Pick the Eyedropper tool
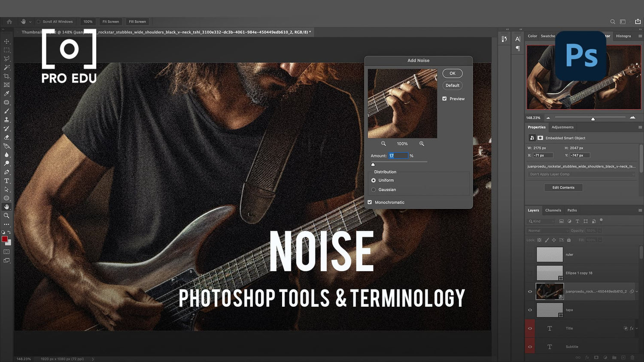Viewport: 644px width, 362px height. tap(6, 94)
